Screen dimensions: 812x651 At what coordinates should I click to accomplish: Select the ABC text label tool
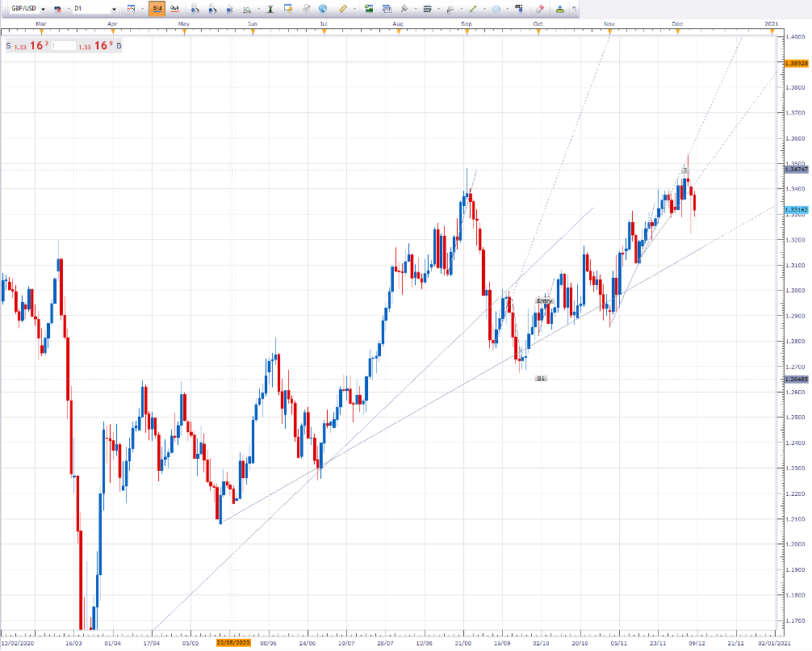(518, 9)
